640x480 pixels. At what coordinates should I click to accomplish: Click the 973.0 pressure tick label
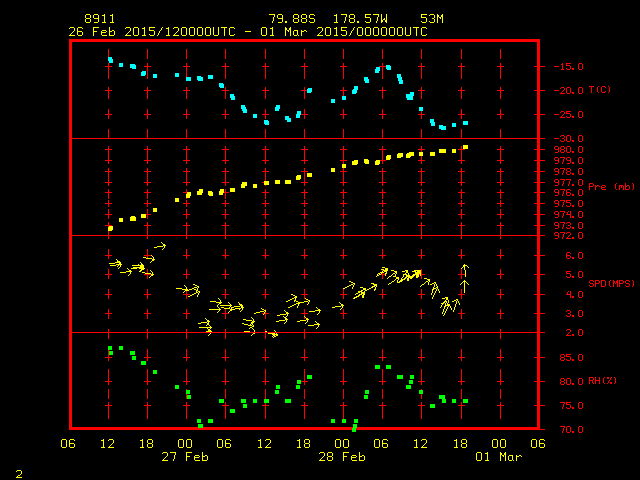pyautogui.click(x=569, y=225)
